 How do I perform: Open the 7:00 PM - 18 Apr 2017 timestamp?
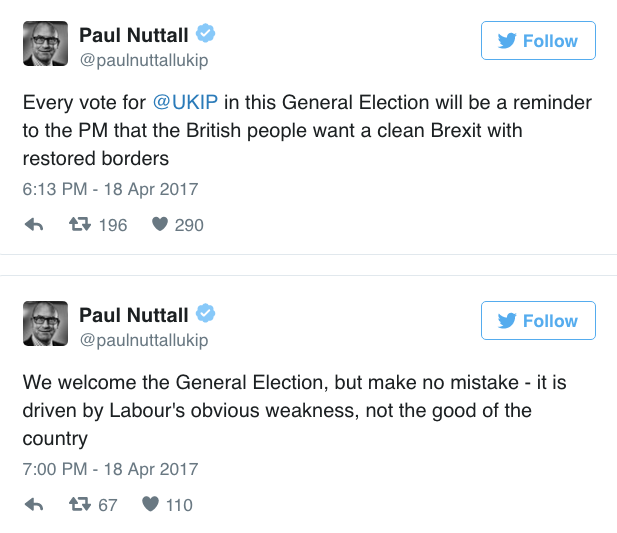(x=110, y=469)
